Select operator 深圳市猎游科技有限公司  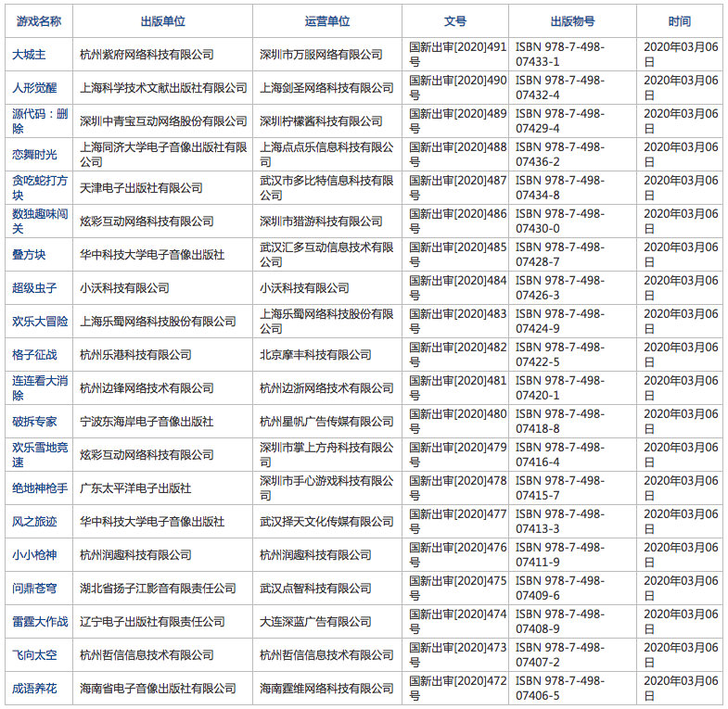pyautogui.click(x=321, y=222)
